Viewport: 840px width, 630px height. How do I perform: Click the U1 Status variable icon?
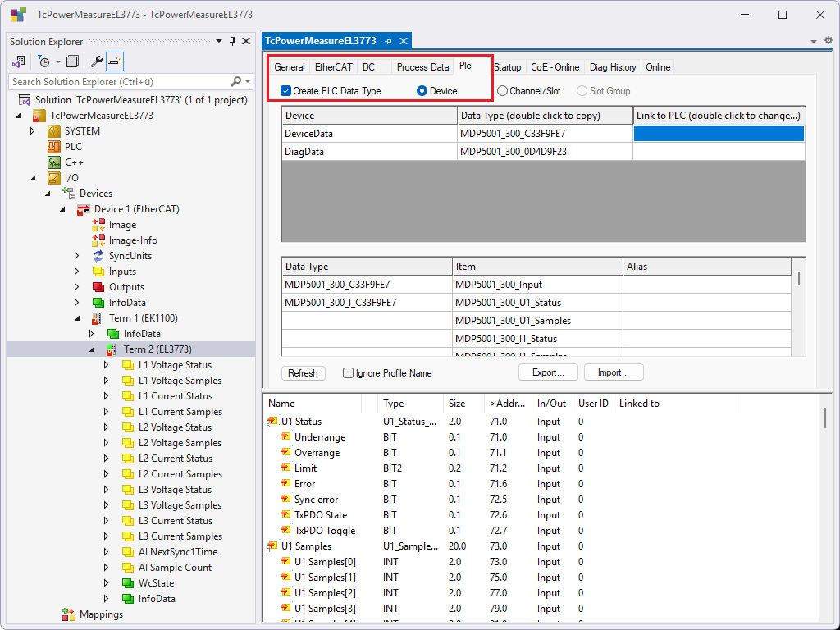tap(272, 422)
